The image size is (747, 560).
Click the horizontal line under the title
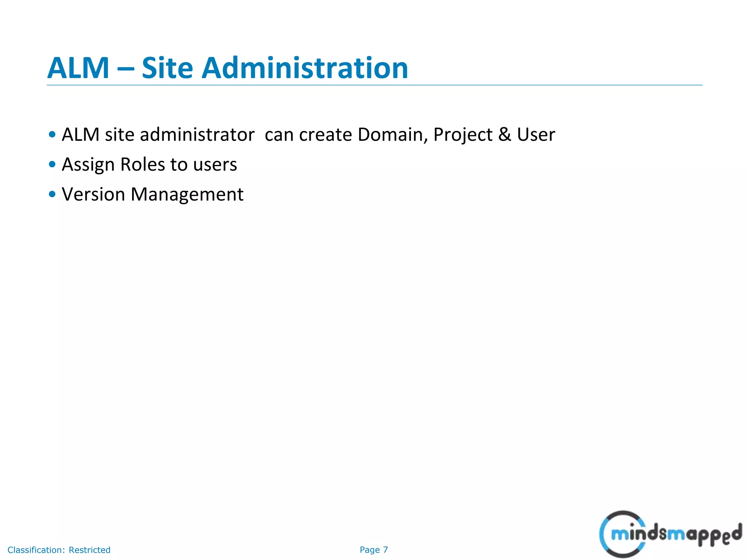[374, 85]
